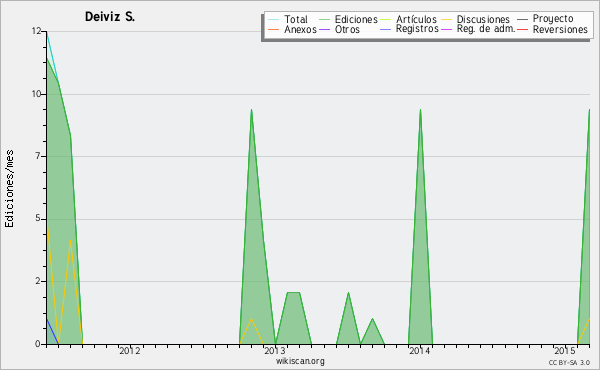
Task: Click the chart title Deiviz S.
Action: 110,17
